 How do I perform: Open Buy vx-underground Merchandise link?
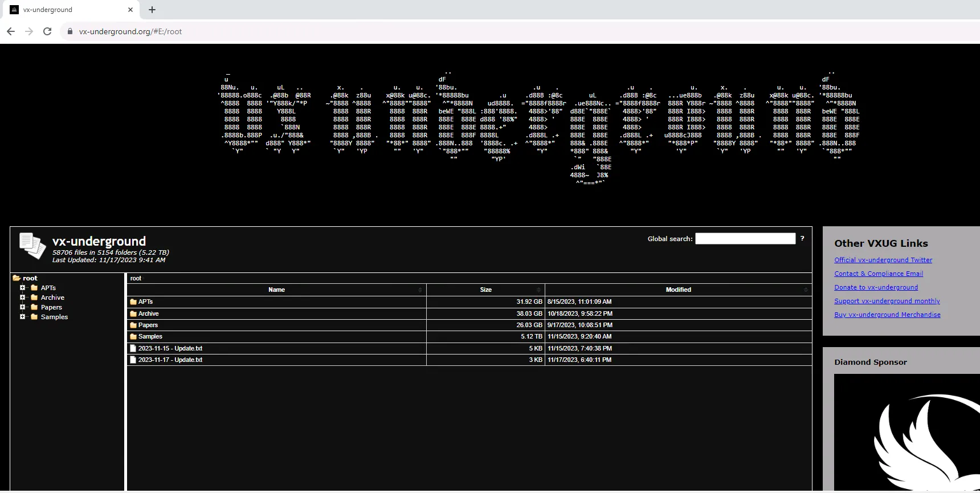(x=887, y=315)
